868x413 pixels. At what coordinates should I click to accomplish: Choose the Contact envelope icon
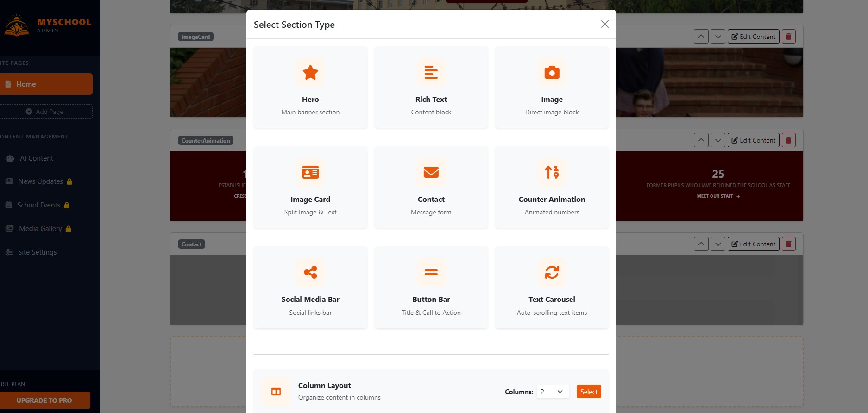pos(431,172)
